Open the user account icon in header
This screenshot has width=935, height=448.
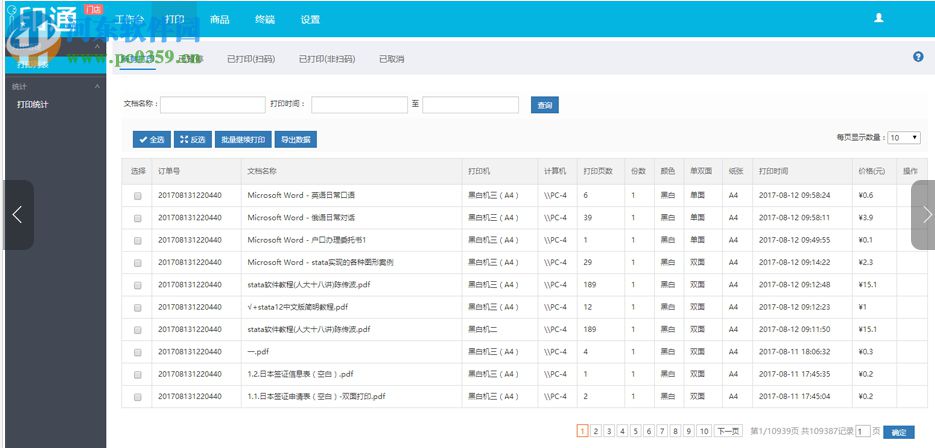point(879,18)
